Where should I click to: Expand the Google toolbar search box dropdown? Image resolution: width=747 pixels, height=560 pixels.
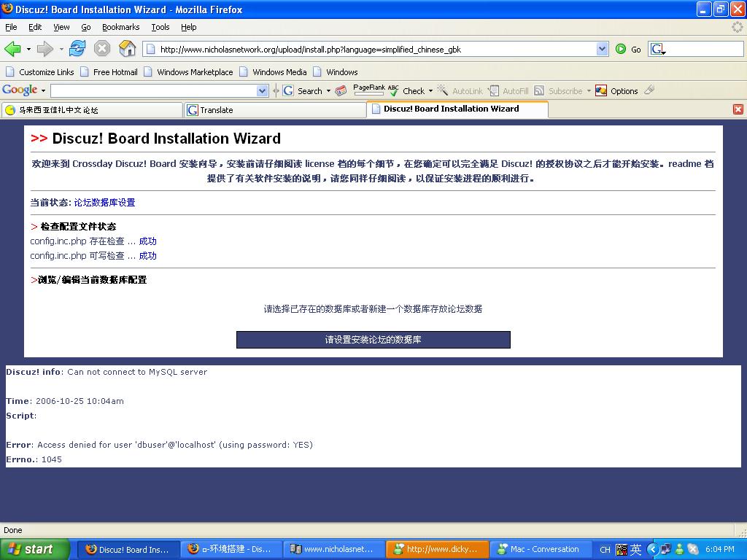tap(262, 90)
